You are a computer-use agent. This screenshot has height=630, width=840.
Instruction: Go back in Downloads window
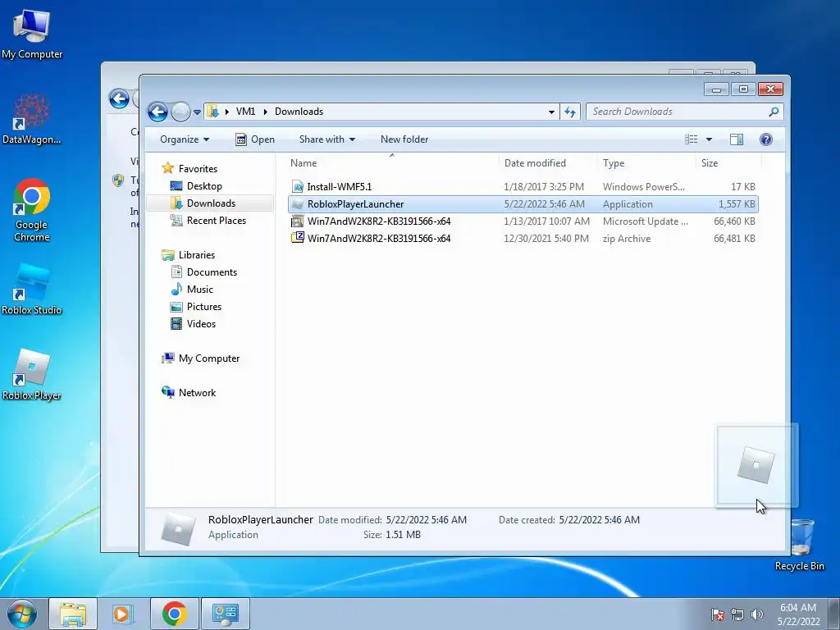point(158,112)
